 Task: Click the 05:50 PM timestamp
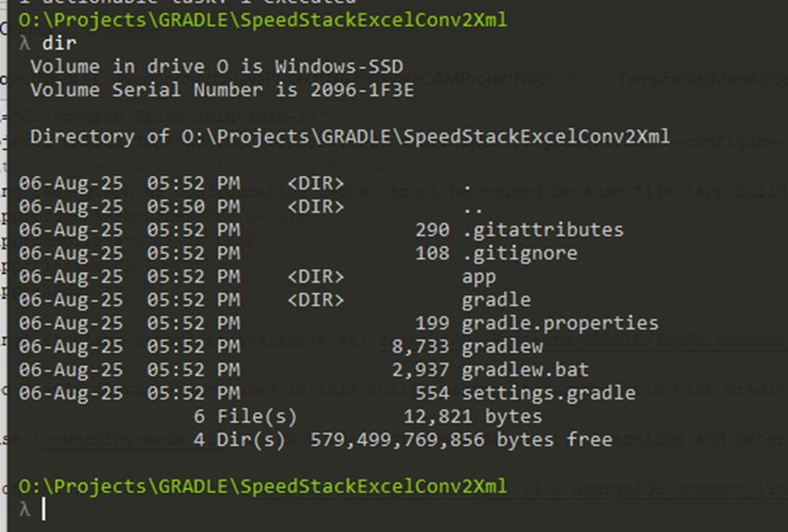[x=193, y=206]
